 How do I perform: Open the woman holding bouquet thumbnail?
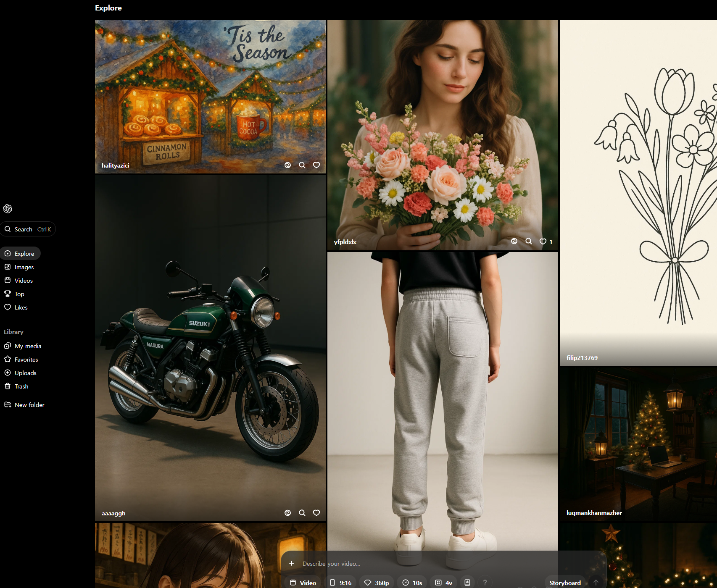coord(443,135)
